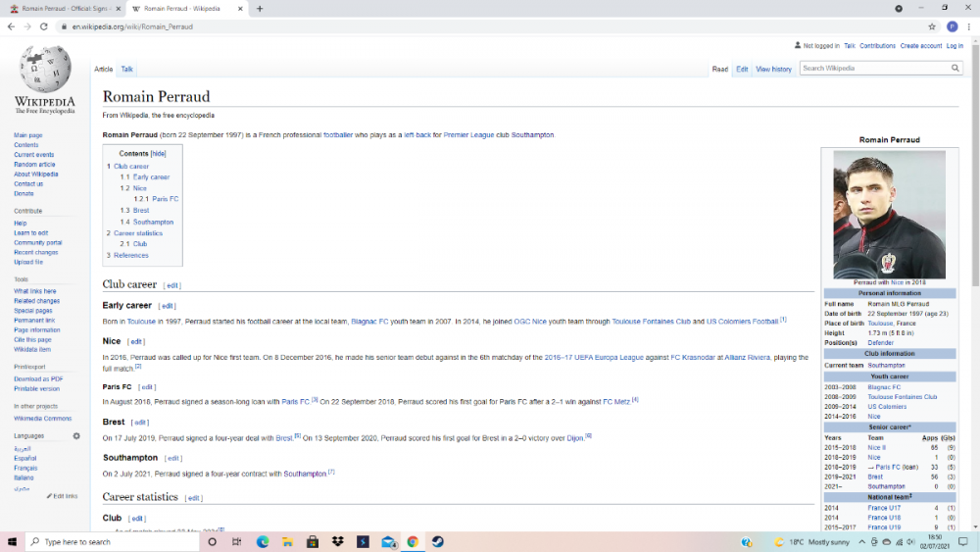
Task: Click the Wikipedia search magnifier icon
Action: tap(955, 69)
